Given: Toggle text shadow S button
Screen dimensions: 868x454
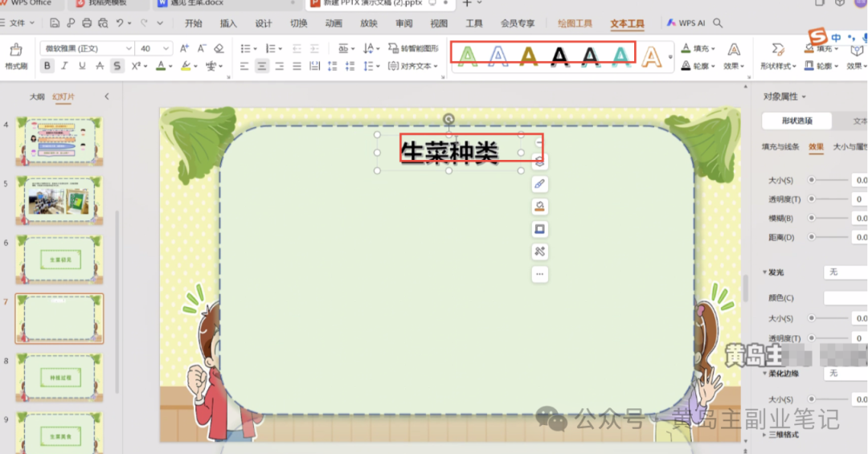Looking at the screenshot, I should 117,66.
